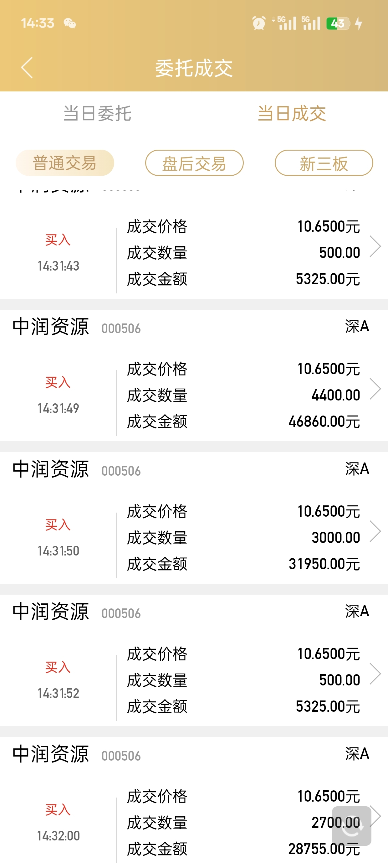Screen dimensions: 388x868
Task: Tap the 46860.00元 trade amount
Action: pos(324,421)
